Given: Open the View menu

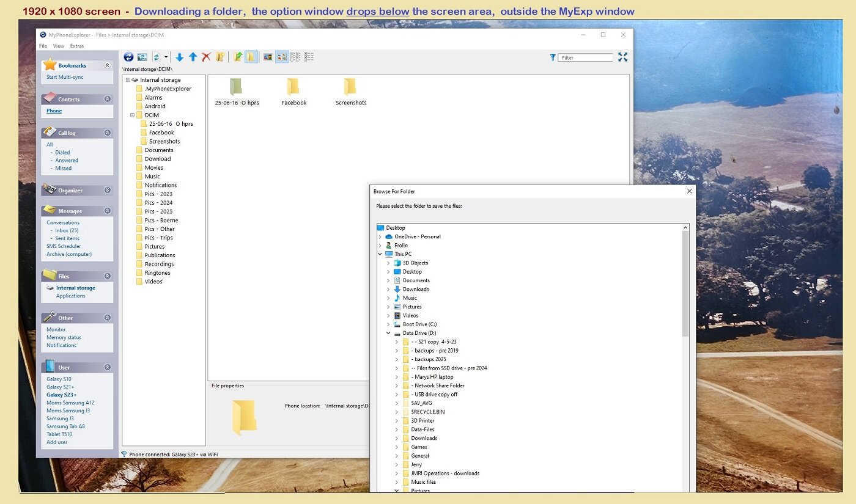Looking at the screenshot, I should (59, 46).
